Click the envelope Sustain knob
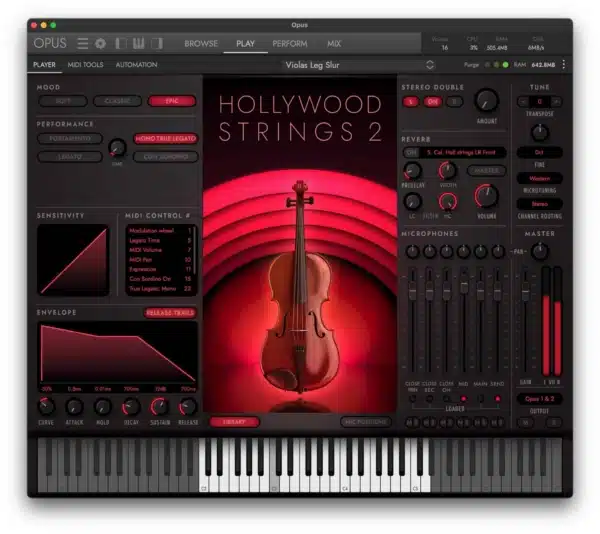600x534 pixels. tap(160, 407)
